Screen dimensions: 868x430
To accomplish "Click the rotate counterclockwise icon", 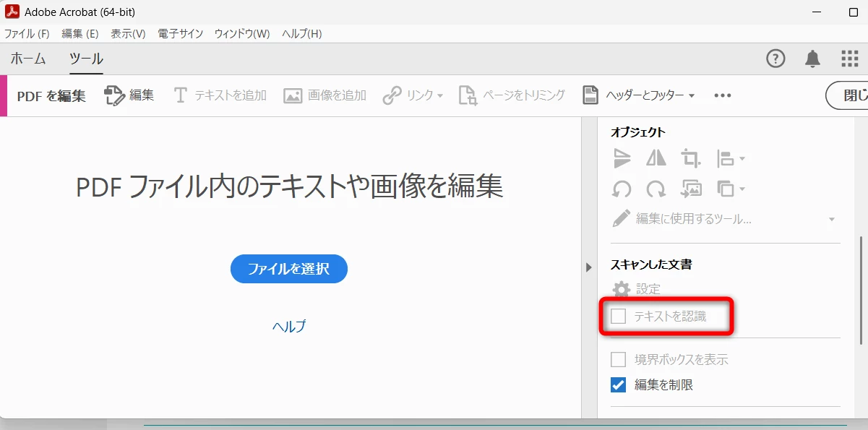I will click(622, 189).
